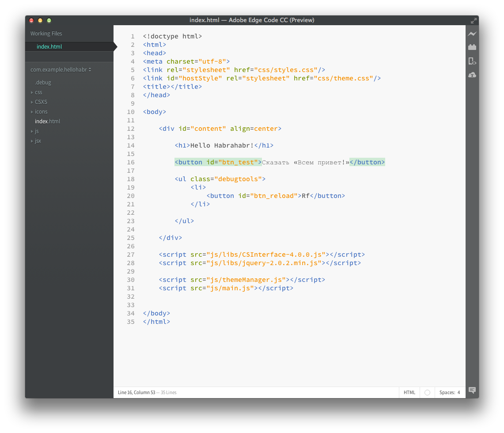Click the 'Hello Habrahabr!' heading text

click(222, 145)
